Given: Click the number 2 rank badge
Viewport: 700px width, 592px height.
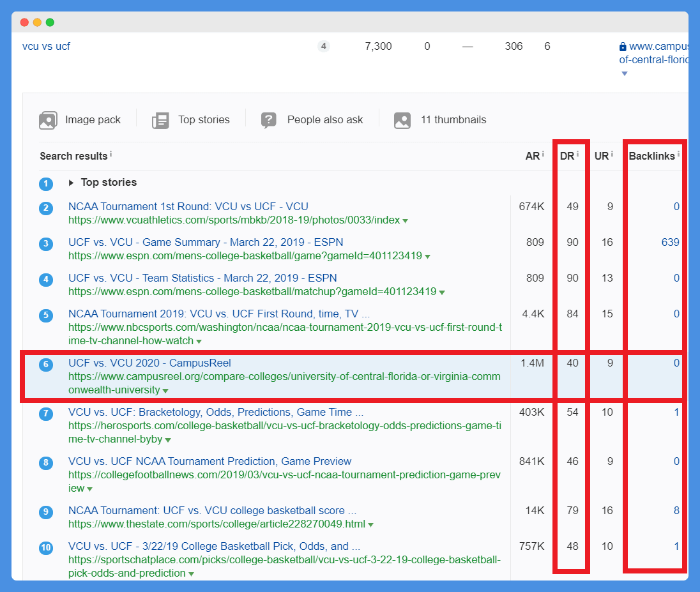Looking at the screenshot, I should tap(46, 208).
